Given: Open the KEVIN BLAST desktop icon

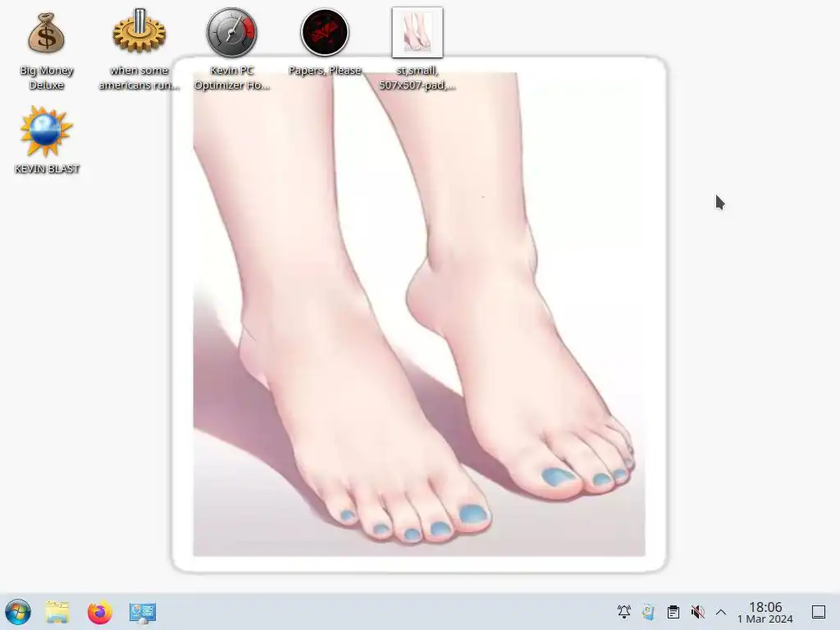Looking at the screenshot, I should click(46, 132).
